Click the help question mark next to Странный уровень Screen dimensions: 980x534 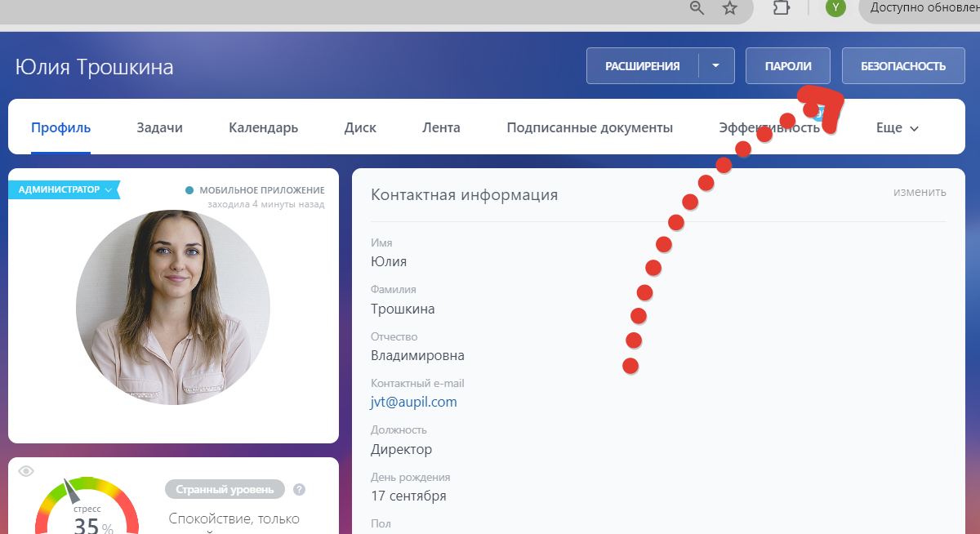[x=299, y=489]
